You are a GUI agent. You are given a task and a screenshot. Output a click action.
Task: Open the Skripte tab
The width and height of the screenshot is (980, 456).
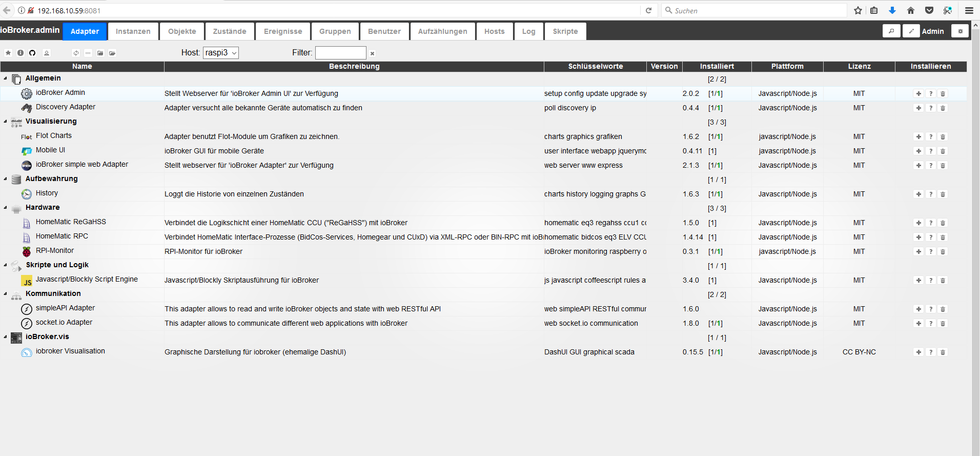tap(565, 31)
